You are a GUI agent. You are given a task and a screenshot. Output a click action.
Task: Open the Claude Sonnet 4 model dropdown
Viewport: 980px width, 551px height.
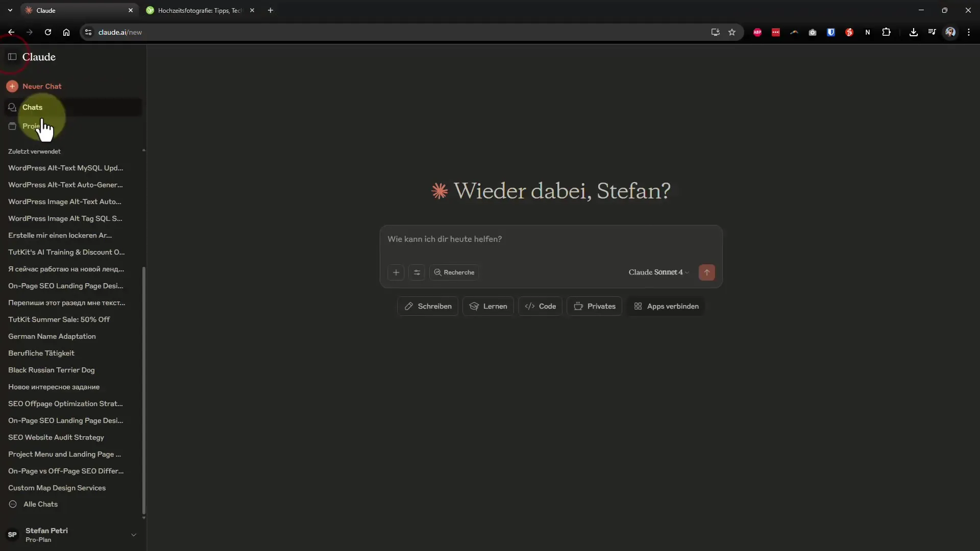[658, 272]
